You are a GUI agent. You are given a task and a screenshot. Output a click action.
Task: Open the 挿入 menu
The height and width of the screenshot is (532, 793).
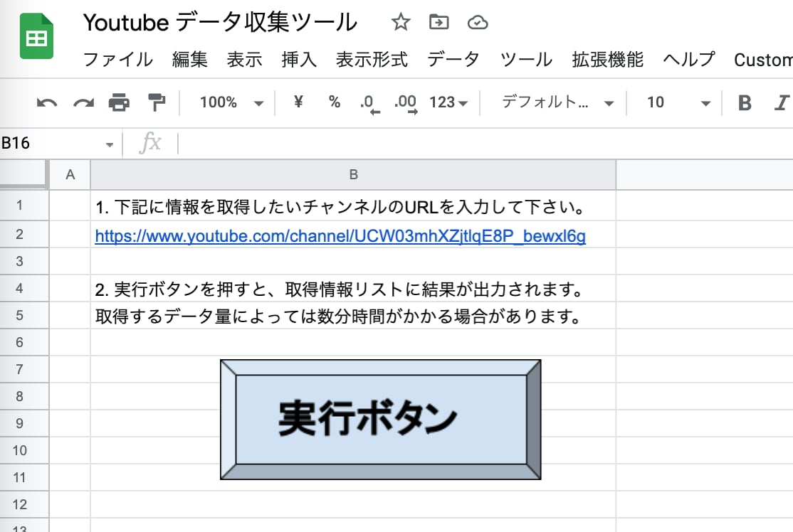click(299, 60)
